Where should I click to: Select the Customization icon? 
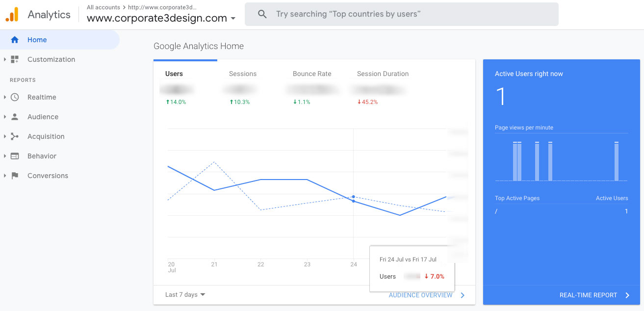pyautogui.click(x=14, y=59)
